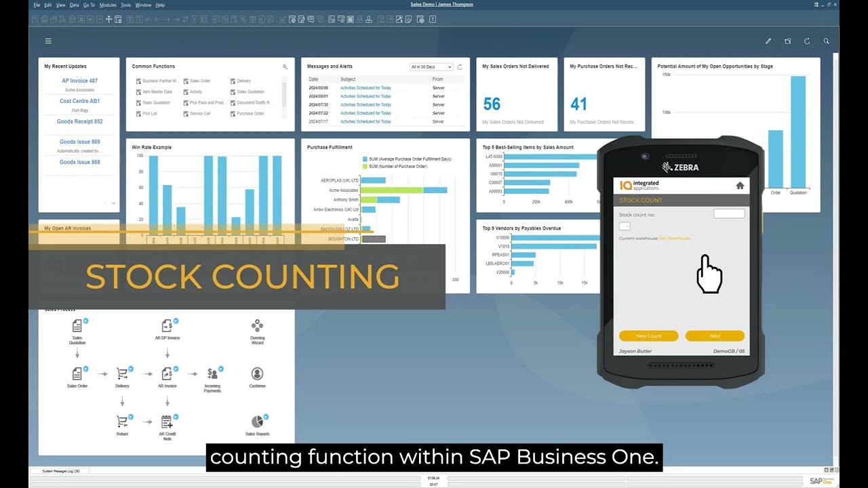Open Document Drafts Report function
This screenshot has width=868, height=488.
251,102
